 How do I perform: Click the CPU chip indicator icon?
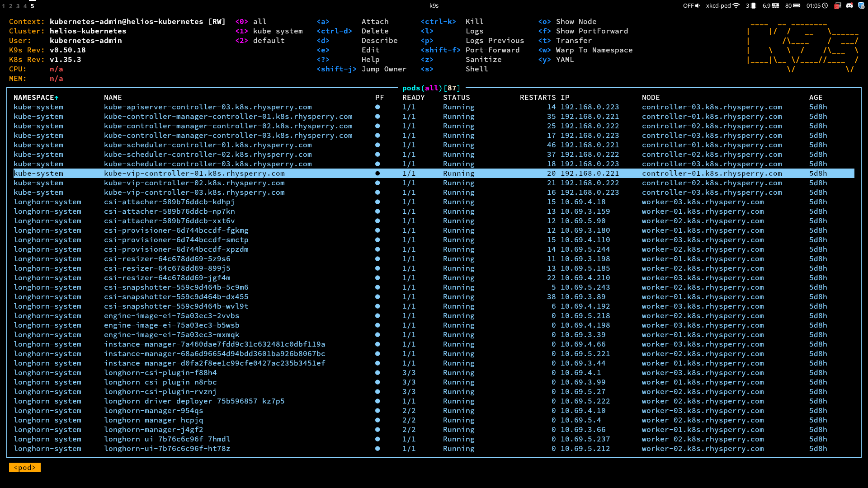(x=754, y=6)
